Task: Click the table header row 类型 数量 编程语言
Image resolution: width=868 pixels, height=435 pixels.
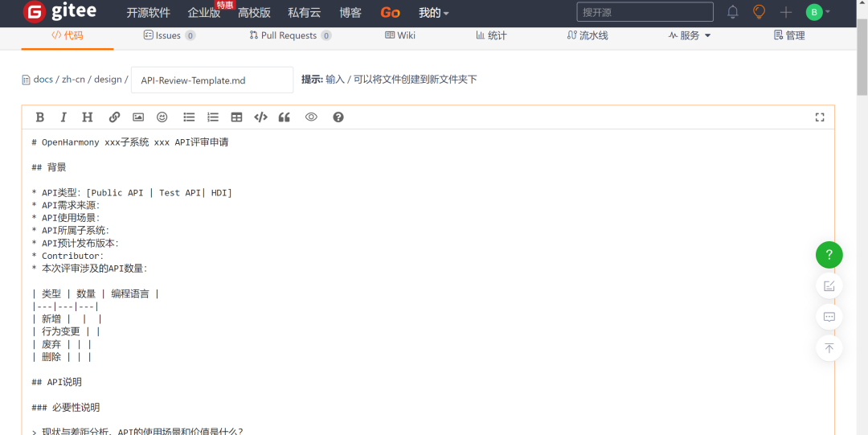Action: click(x=95, y=293)
